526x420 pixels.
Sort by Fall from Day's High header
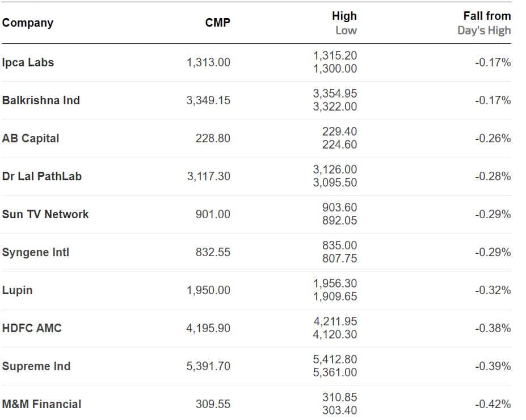click(484, 23)
